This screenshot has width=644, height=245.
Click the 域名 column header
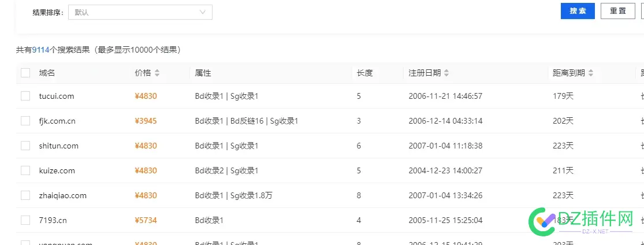coord(47,73)
